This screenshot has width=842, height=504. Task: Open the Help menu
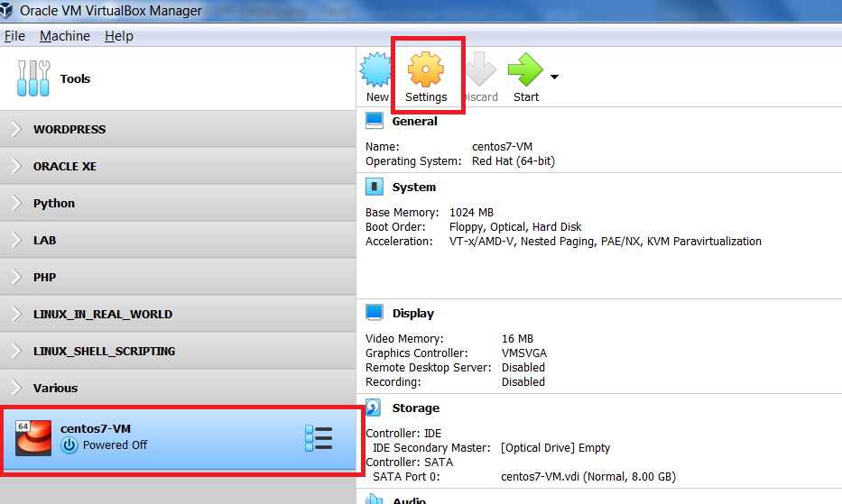[118, 36]
